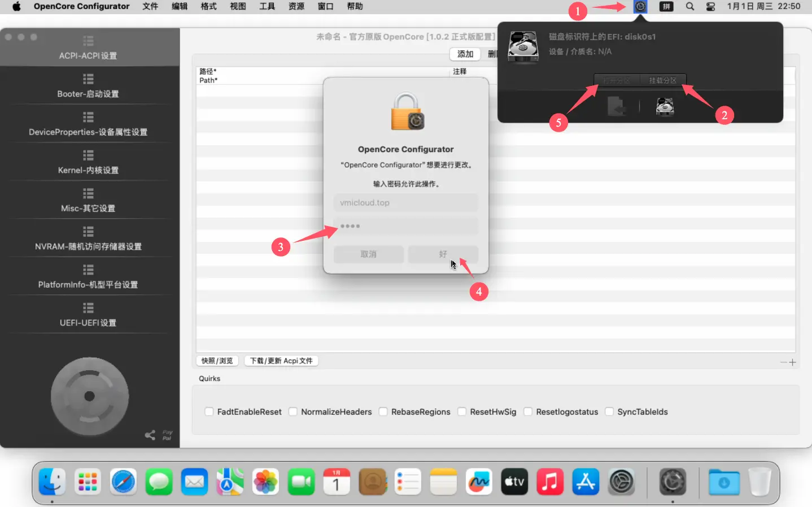
Task: Click the 挂载分区 button
Action: (x=663, y=80)
